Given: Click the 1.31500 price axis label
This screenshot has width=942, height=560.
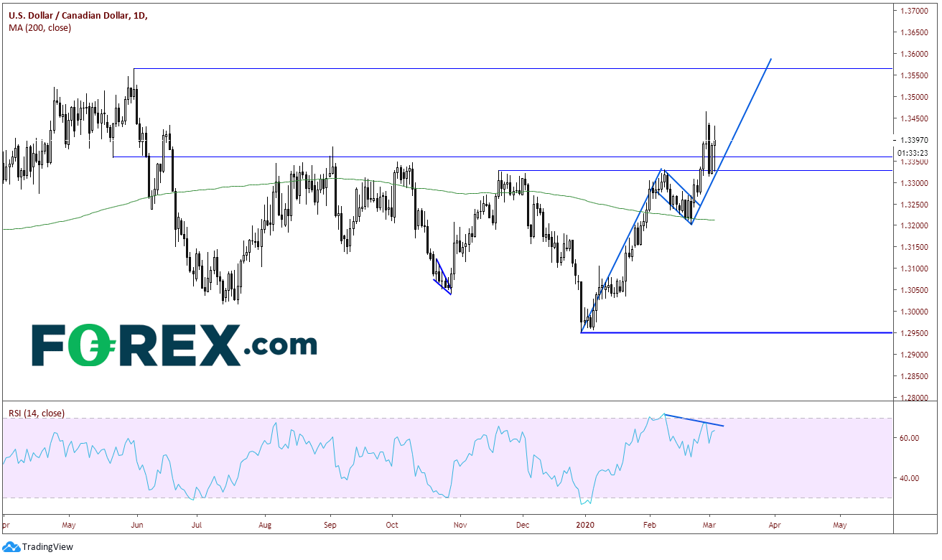Looking at the screenshot, I should click(x=915, y=248).
